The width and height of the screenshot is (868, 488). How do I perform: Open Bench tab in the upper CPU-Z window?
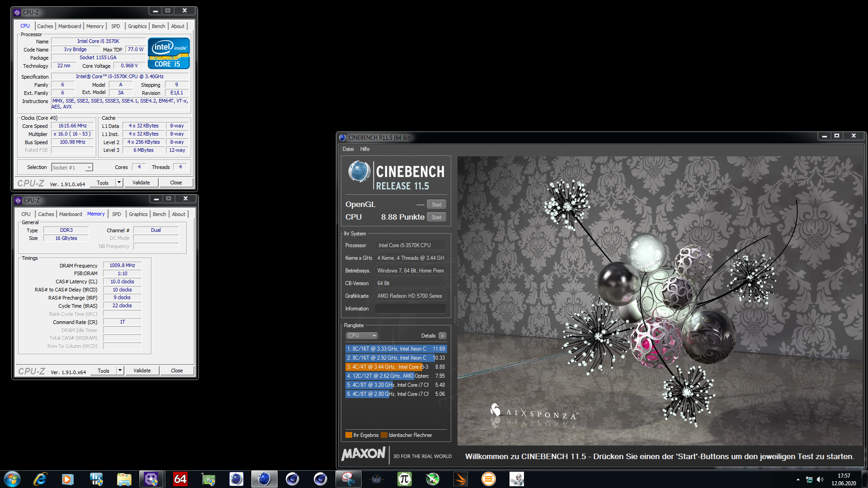[158, 26]
